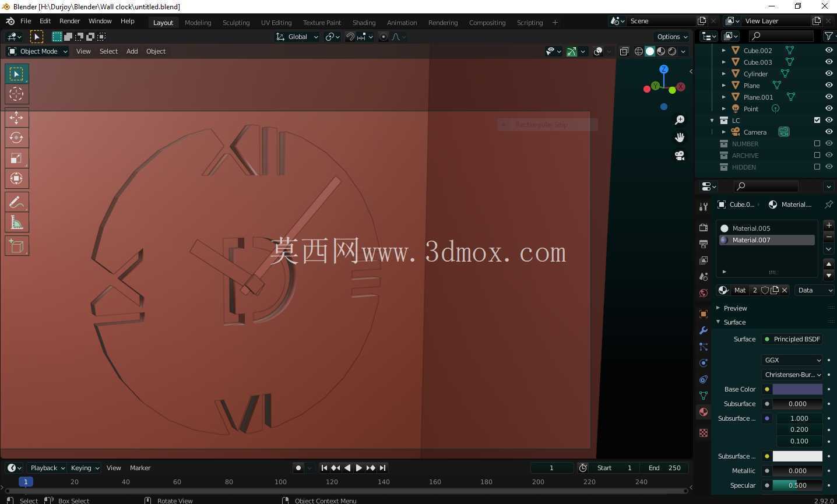Open the File menu

[26, 21]
